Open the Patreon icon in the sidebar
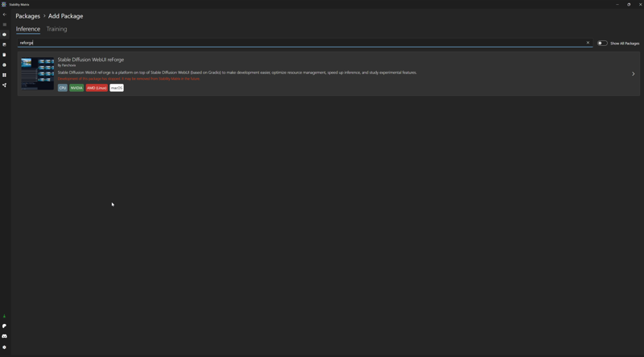This screenshot has width=644, height=357. click(x=5, y=326)
